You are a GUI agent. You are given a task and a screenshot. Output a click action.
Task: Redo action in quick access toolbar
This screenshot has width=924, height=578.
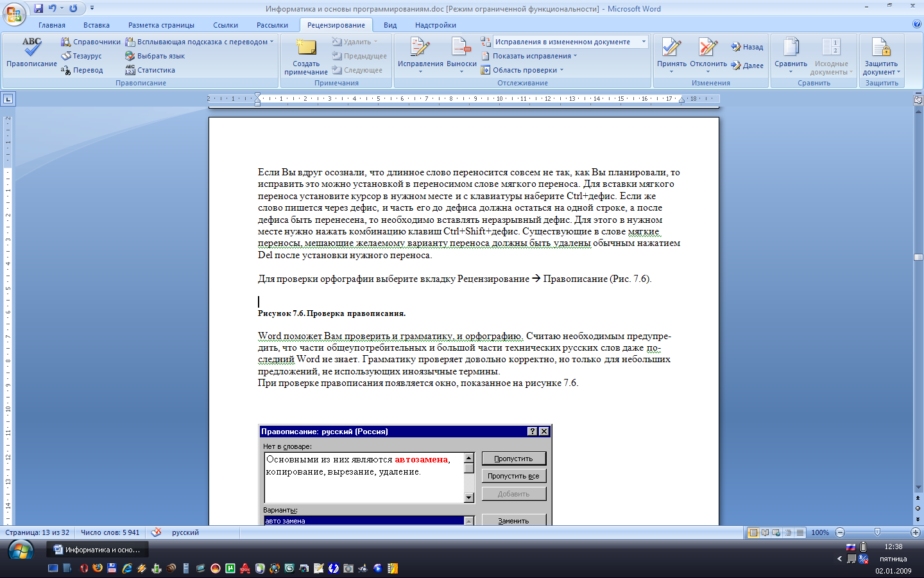(73, 8)
